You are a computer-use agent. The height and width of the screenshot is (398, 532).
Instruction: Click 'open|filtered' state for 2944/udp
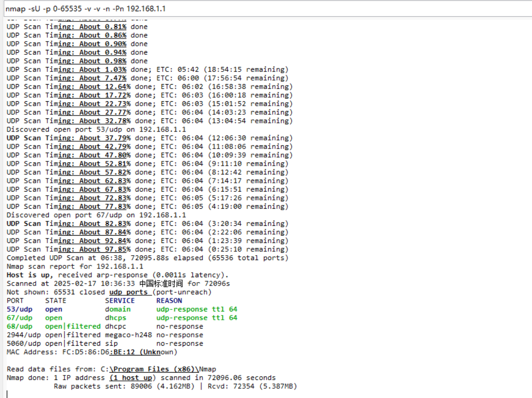(73, 335)
